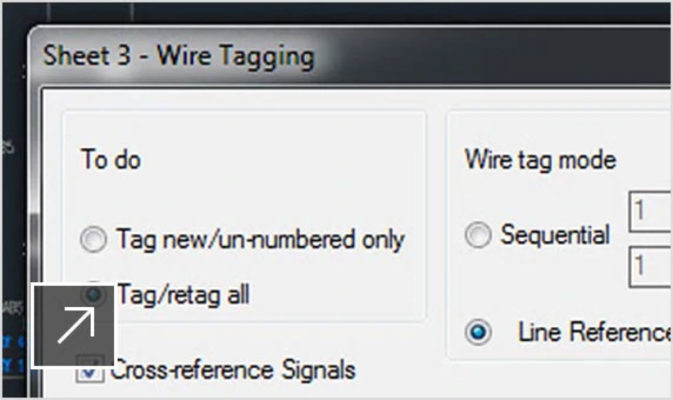Click the enlarge image arrow icon

(75, 327)
